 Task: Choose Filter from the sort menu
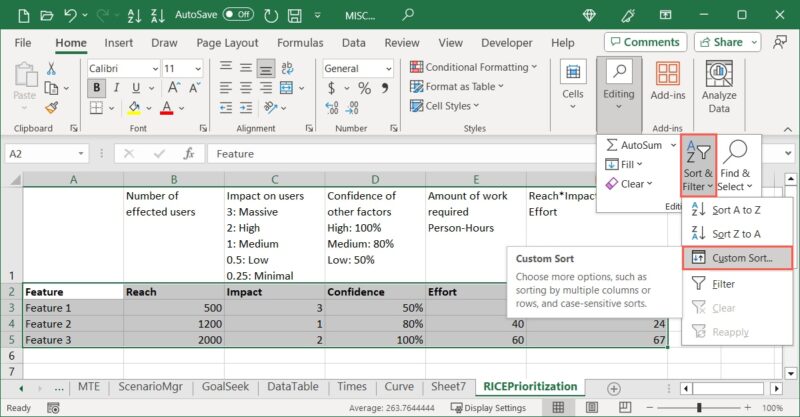(737, 284)
